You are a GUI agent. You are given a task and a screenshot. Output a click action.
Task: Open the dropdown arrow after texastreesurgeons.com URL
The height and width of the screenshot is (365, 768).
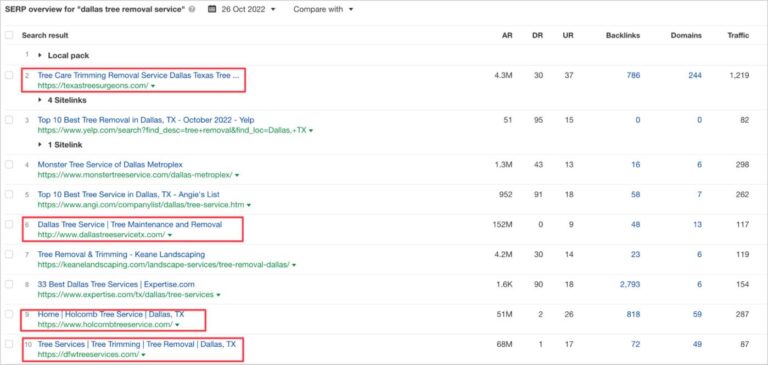[153, 86]
